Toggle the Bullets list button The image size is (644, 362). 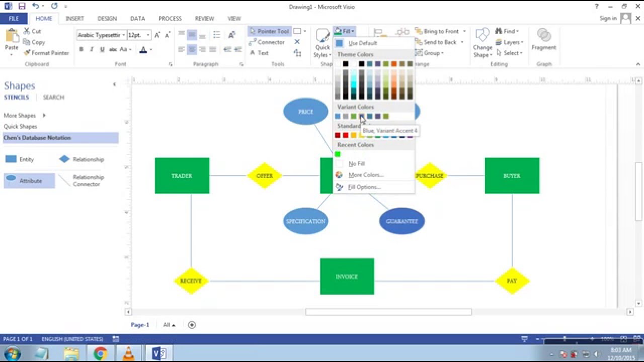(x=216, y=35)
